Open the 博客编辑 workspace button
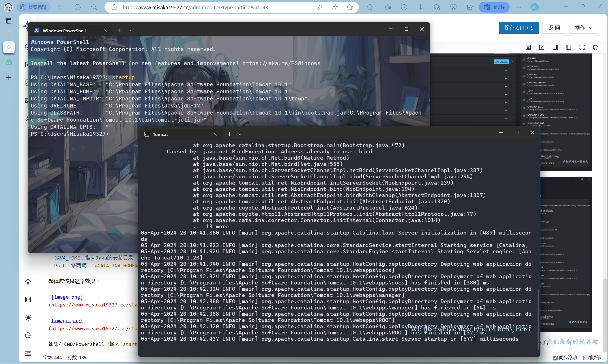The width and height of the screenshot is (608, 364). tap(34, 7)
